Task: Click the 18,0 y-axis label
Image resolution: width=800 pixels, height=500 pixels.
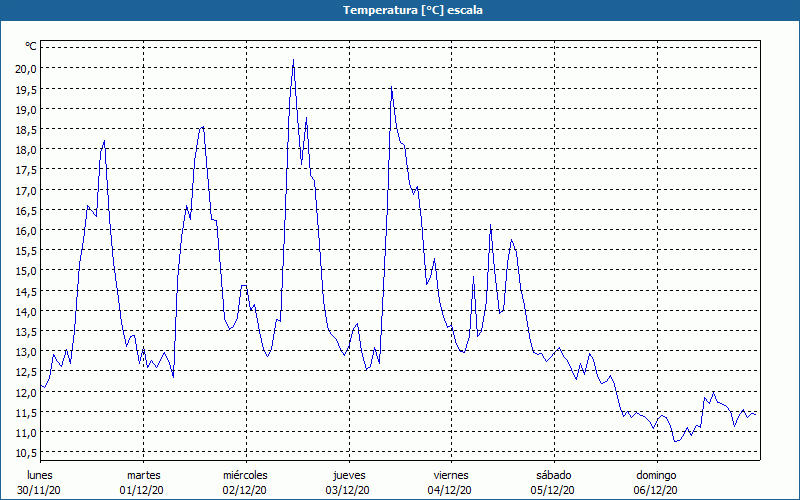Action: 26,149
